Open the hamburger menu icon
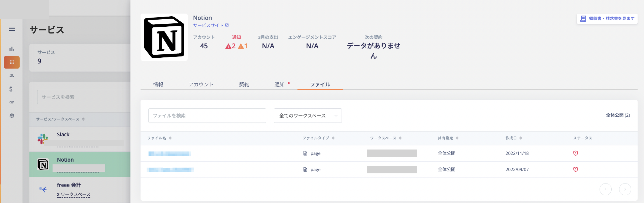Viewport: 644px width, 203px height. (x=12, y=29)
